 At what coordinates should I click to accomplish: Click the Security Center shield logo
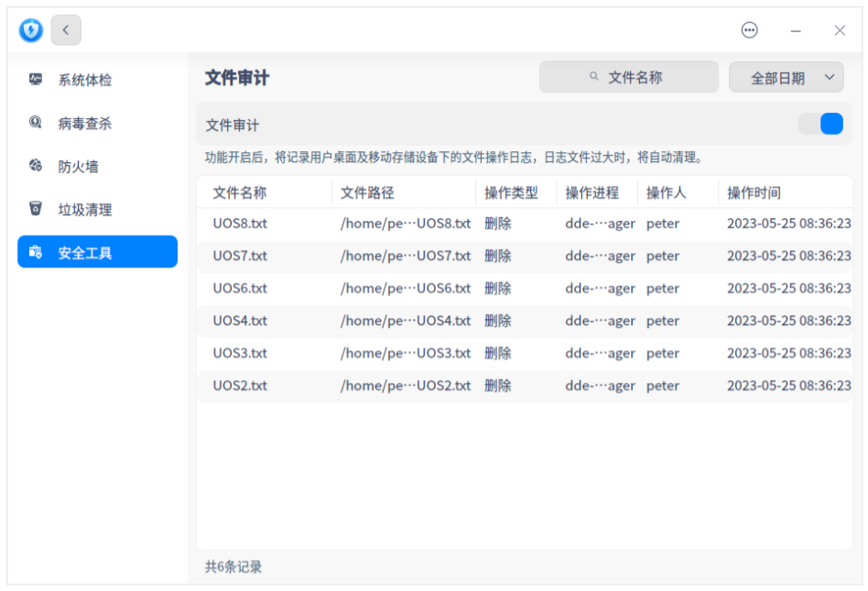click(30, 30)
